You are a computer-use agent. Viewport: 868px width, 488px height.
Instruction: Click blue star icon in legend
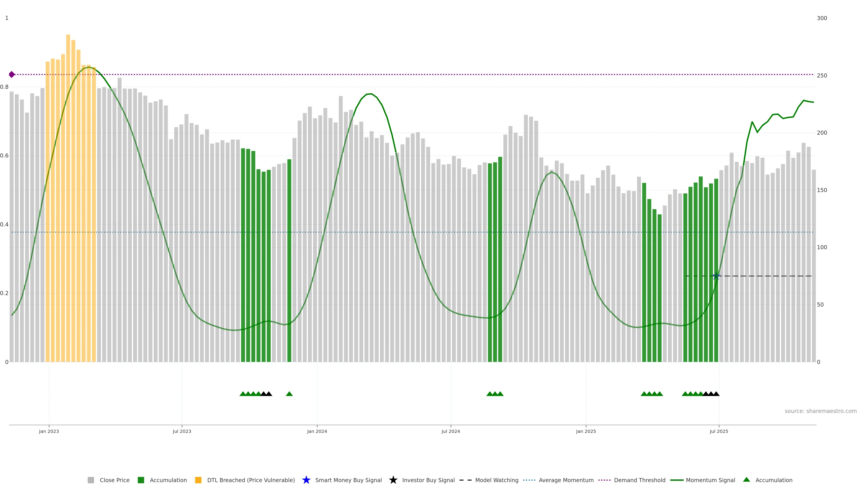(306, 480)
